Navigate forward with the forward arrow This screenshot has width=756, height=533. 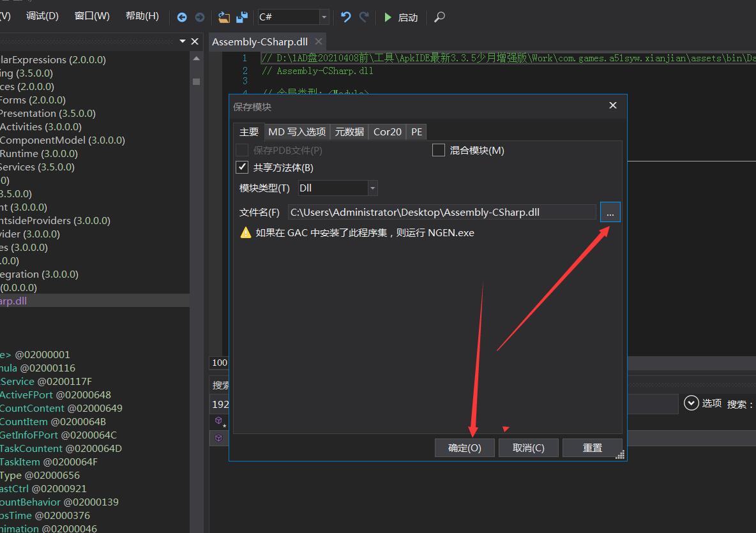tap(200, 17)
